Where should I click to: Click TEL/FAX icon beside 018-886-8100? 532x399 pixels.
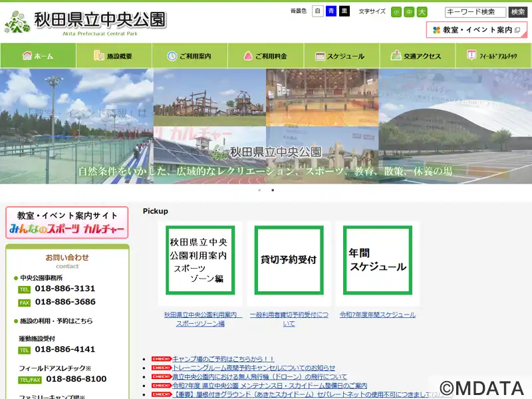tap(29, 380)
